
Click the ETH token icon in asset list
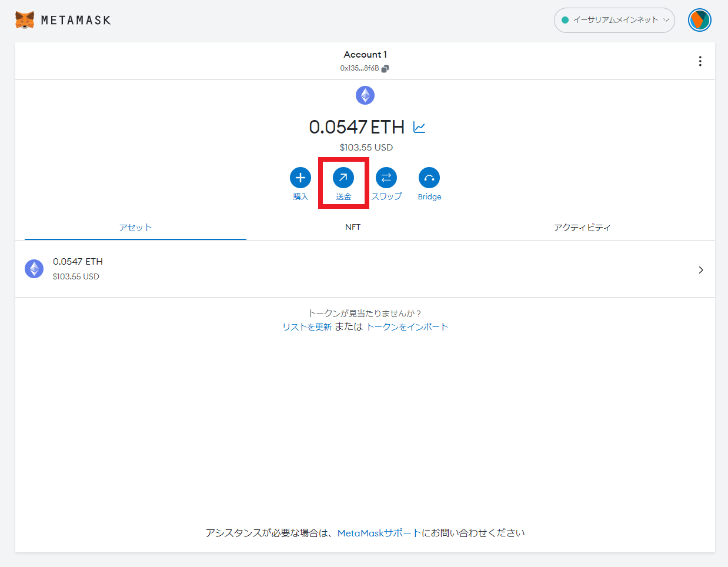(x=34, y=269)
